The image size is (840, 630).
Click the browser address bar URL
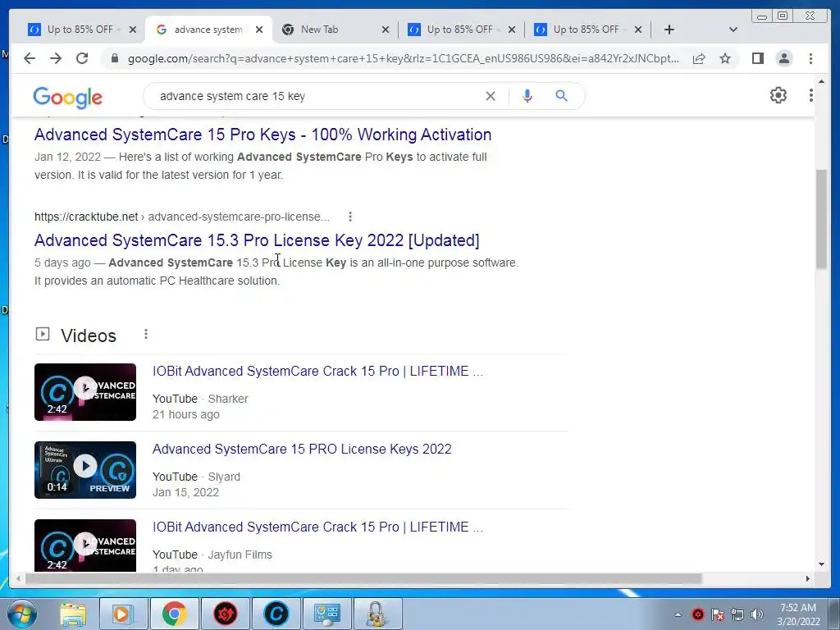click(x=403, y=58)
